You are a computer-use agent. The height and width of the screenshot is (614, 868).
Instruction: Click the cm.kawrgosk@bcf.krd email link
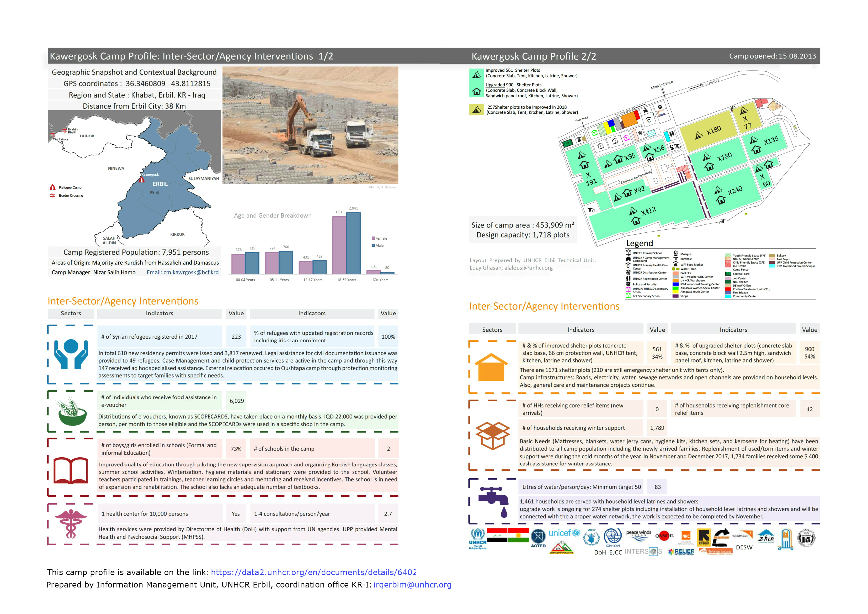tap(190, 272)
